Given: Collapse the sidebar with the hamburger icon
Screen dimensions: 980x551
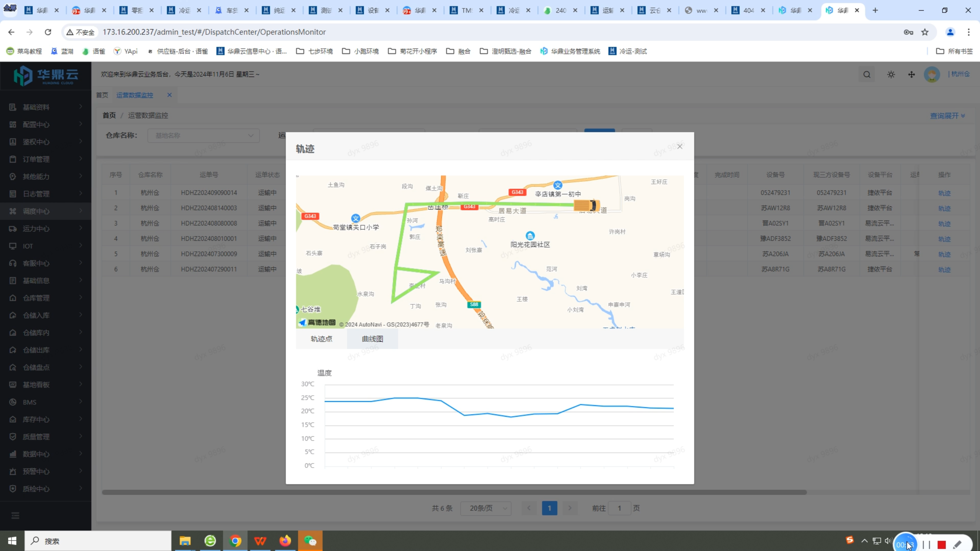Looking at the screenshot, I should coord(15,516).
